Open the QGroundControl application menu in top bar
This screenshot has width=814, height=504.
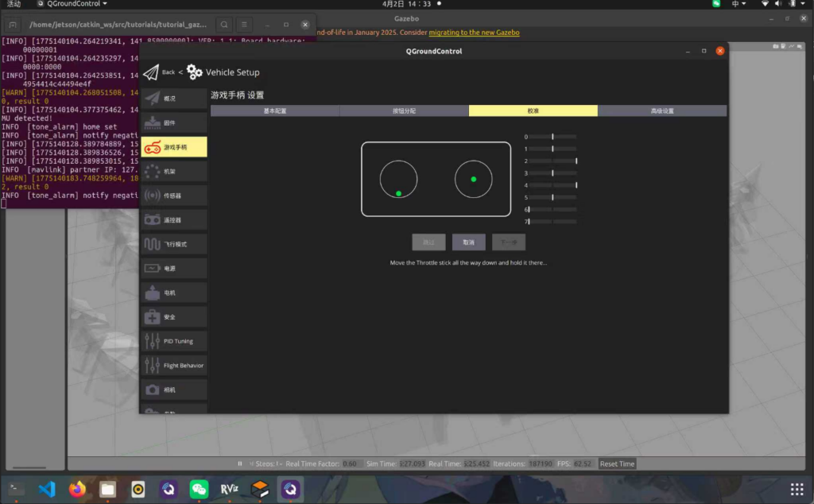point(76,4)
